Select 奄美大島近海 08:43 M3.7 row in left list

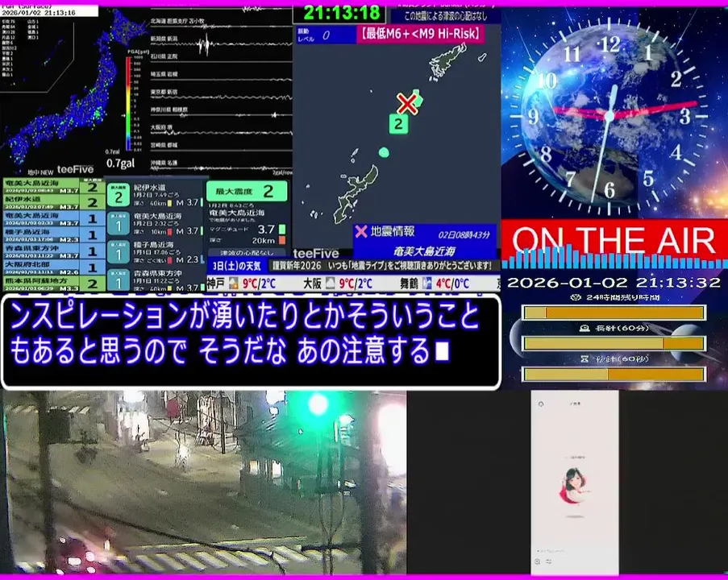[54, 186]
